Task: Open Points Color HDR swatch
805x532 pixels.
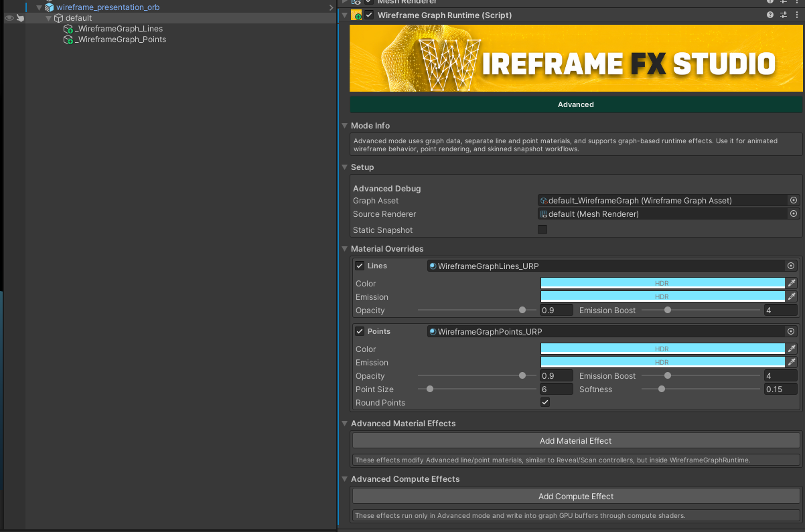Action: coord(662,349)
